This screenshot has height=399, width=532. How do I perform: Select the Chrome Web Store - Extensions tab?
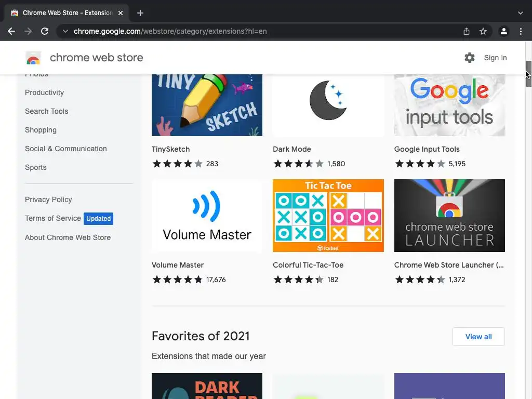pyautogui.click(x=67, y=13)
